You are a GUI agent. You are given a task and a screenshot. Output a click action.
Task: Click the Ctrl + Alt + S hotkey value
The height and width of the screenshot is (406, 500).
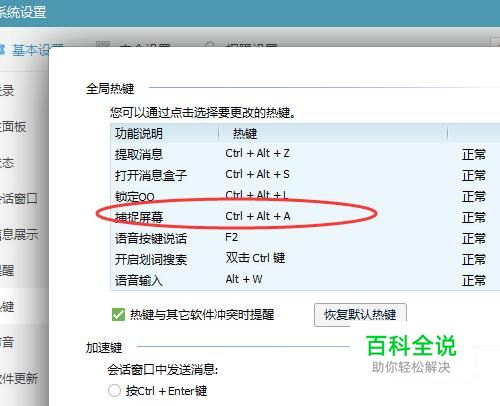tap(257, 174)
